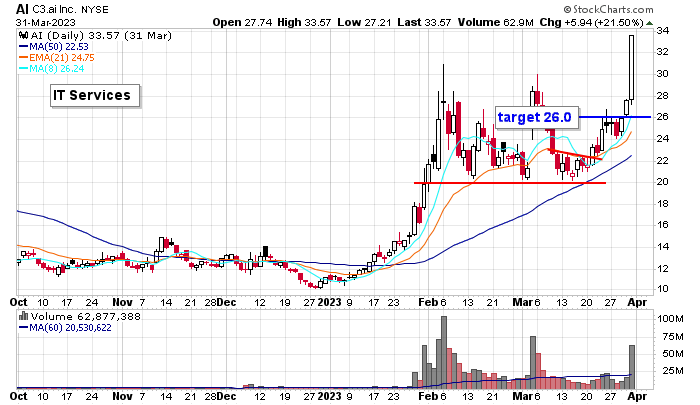
Task: Click the Apr label on price chart axis
Action: (637, 302)
